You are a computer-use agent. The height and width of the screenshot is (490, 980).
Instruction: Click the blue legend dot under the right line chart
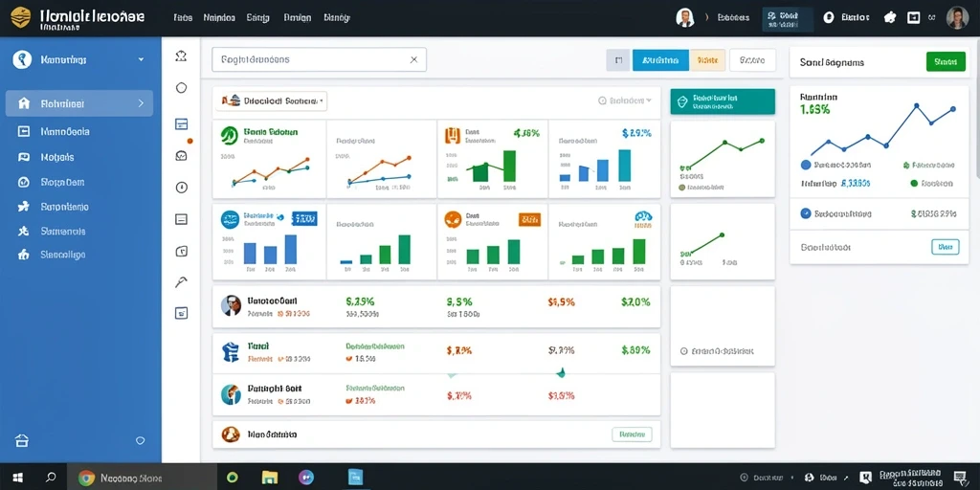(806, 165)
